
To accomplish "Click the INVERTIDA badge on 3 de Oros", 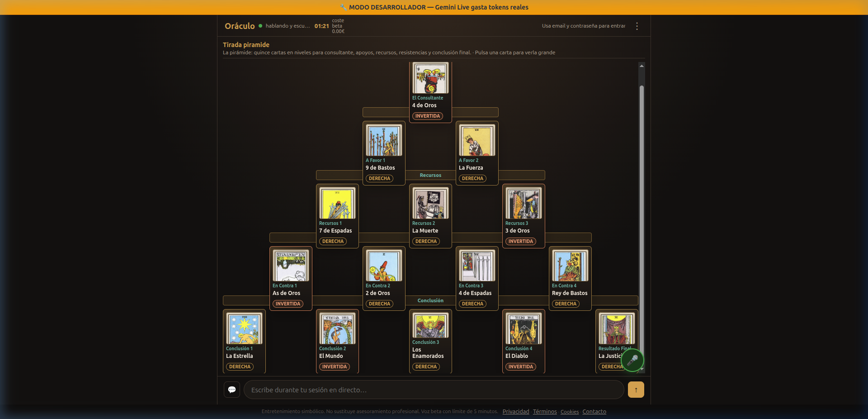I will [x=521, y=242].
